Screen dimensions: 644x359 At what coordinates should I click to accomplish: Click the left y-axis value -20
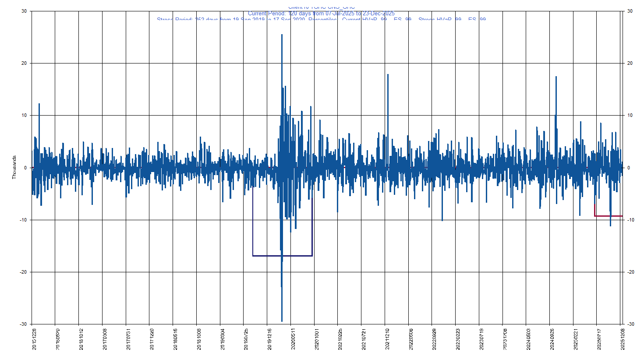tap(23, 272)
